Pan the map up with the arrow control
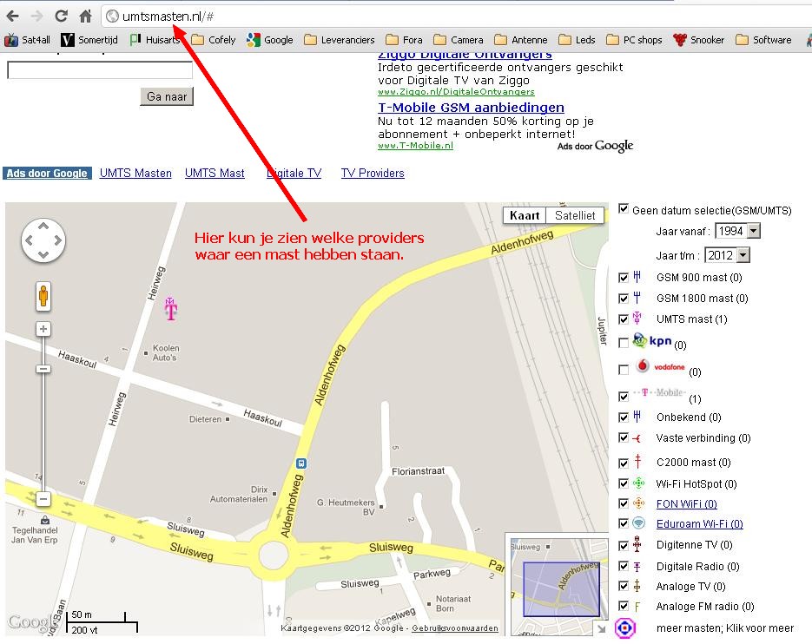Image resolution: width=812 pixels, height=644 pixels. click(x=43, y=226)
